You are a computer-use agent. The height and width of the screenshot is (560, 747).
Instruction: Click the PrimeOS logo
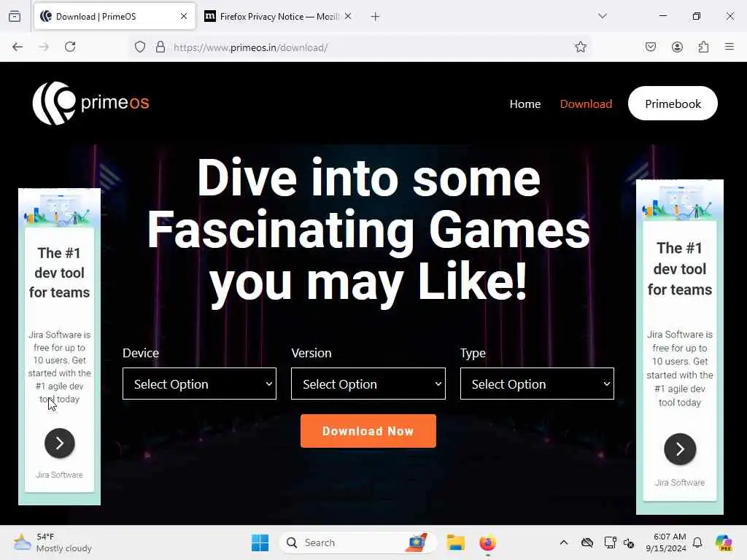(x=91, y=104)
